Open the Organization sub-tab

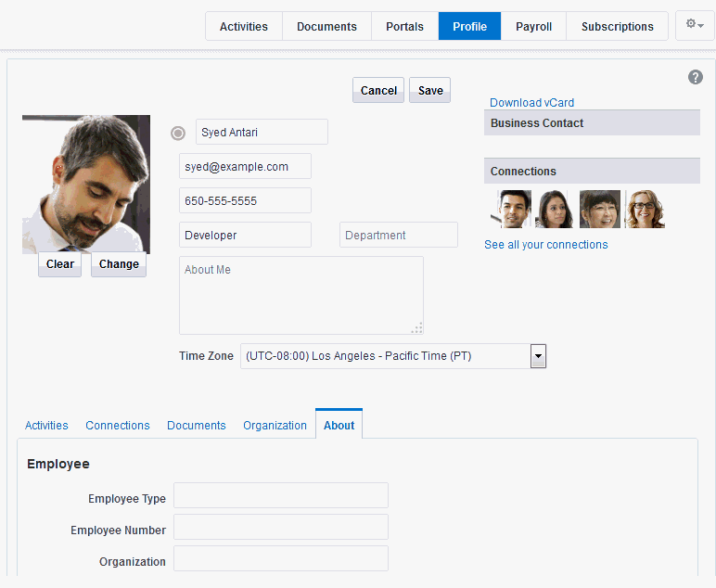click(x=275, y=426)
